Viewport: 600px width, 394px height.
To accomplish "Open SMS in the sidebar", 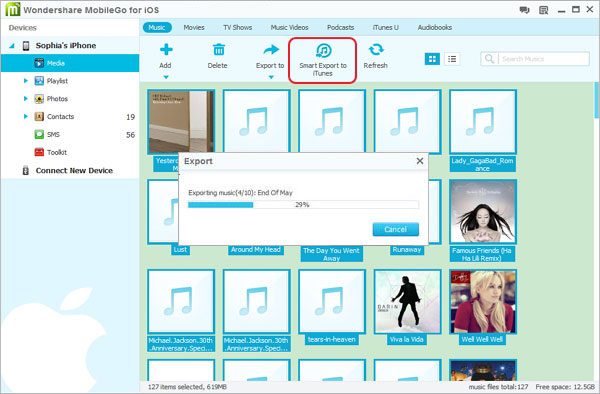I will (x=53, y=134).
